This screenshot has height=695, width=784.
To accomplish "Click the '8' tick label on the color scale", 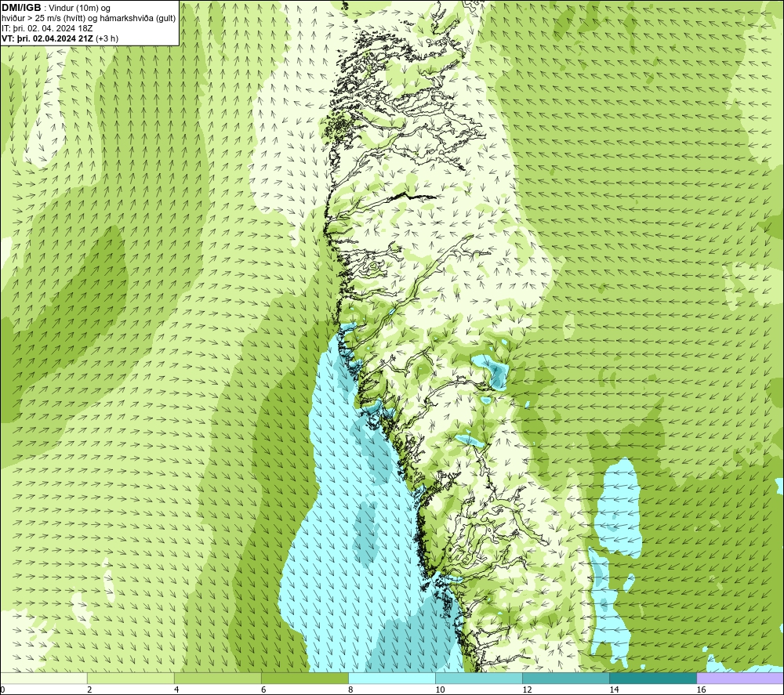I will [x=350, y=690].
